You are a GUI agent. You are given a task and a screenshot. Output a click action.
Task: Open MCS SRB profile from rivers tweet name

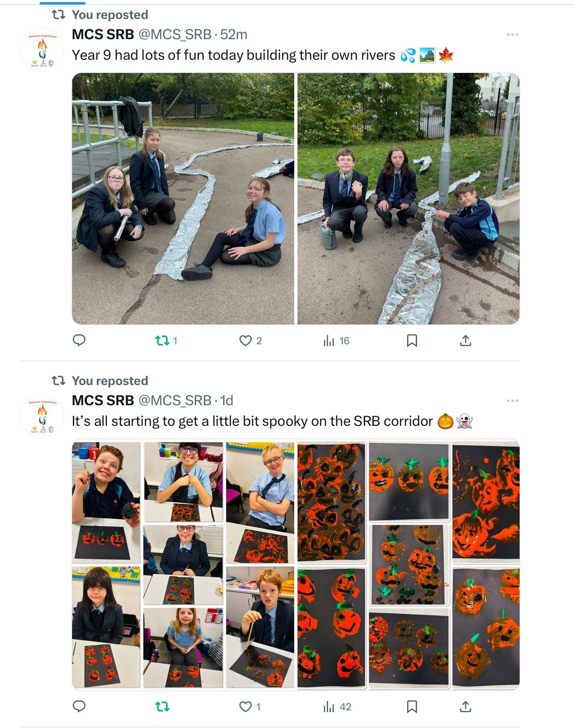point(103,35)
